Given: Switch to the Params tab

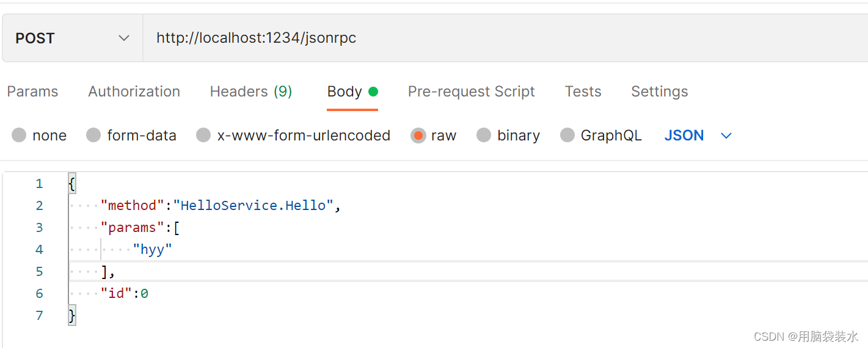Looking at the screenshot, I should pyautogui.click(x=32, y=92).
